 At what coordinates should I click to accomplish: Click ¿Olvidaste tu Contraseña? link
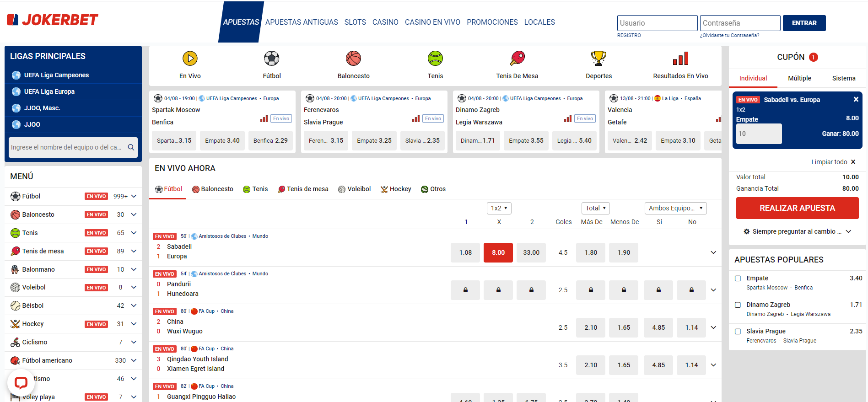click(729, 35)
